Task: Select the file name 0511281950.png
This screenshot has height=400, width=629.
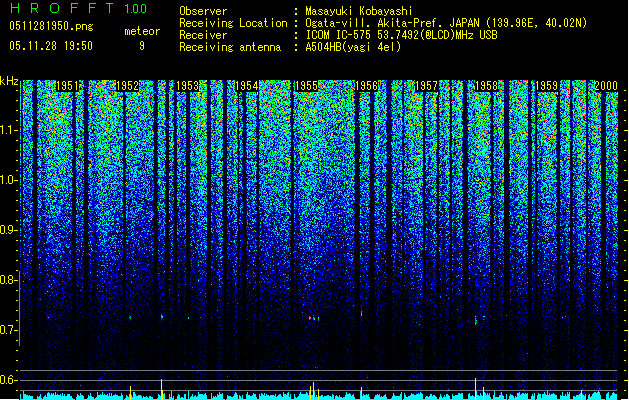Action: click(51, 26)
